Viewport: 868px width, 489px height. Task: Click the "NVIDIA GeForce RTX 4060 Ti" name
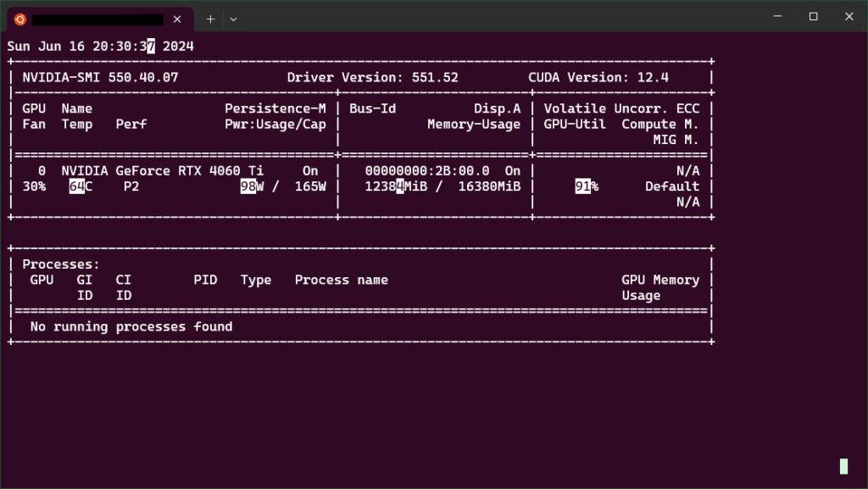coord(163,171)
